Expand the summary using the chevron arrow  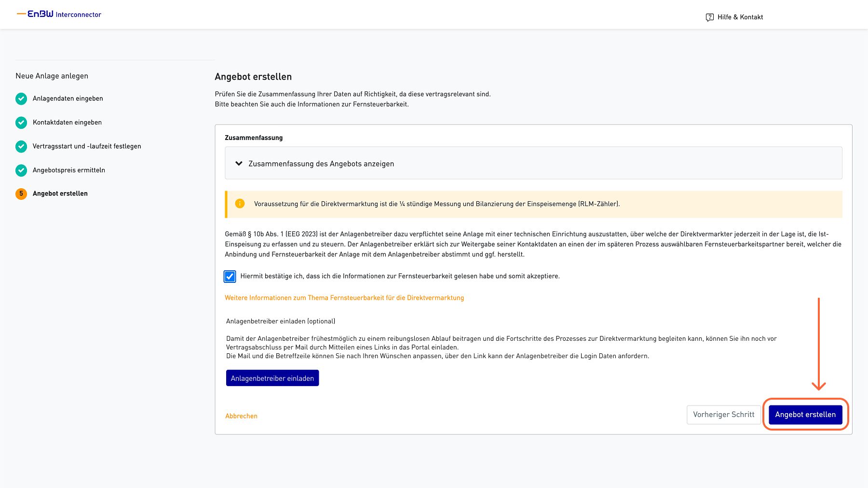[239, 164]
